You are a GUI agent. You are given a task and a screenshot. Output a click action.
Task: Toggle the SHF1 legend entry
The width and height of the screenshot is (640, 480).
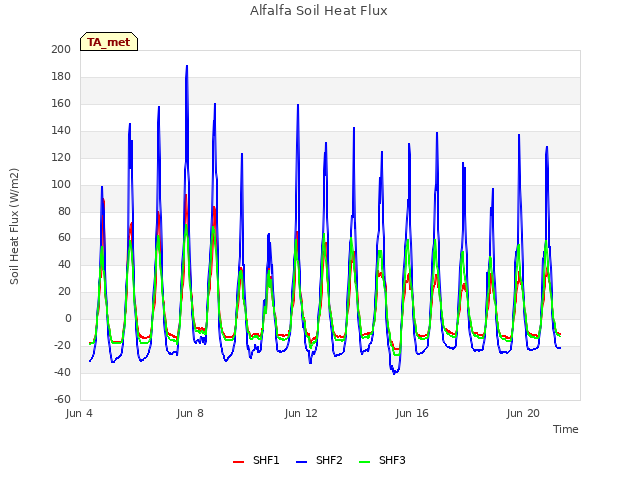(x=256, y=460)
